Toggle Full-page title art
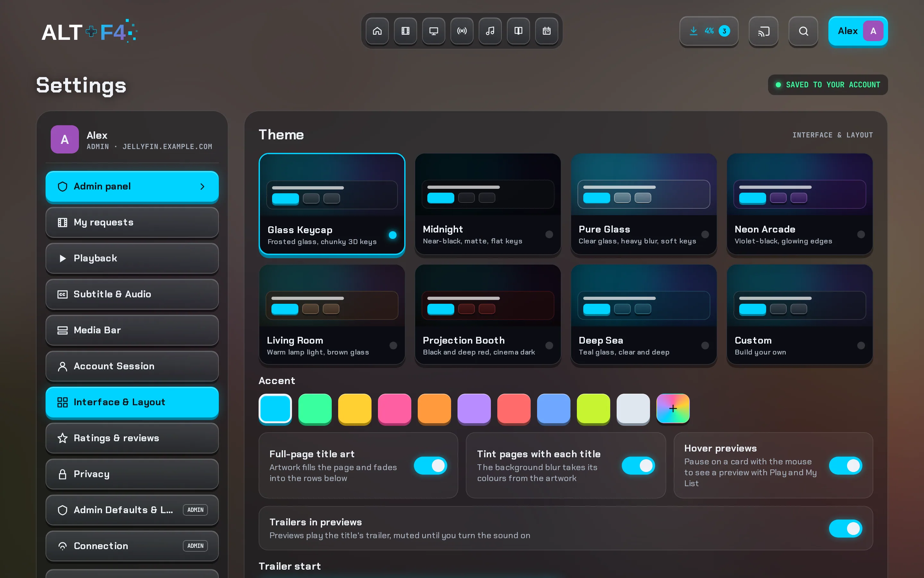 [x=430, y=466]
